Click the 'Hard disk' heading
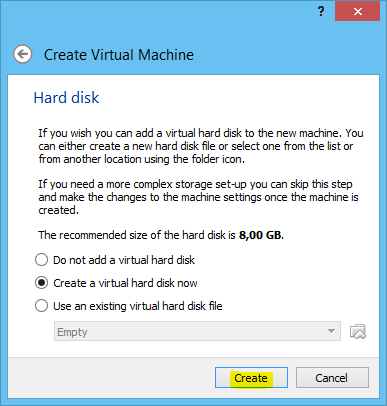 [66, 98]
